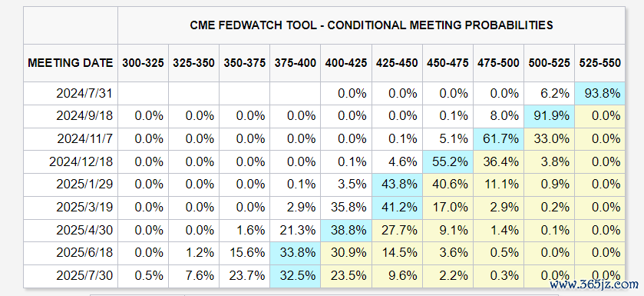The width and height of the screenshot is (644, 296).
Task: Click the CME FedWatch Tool table title
Action: [372, 25]
